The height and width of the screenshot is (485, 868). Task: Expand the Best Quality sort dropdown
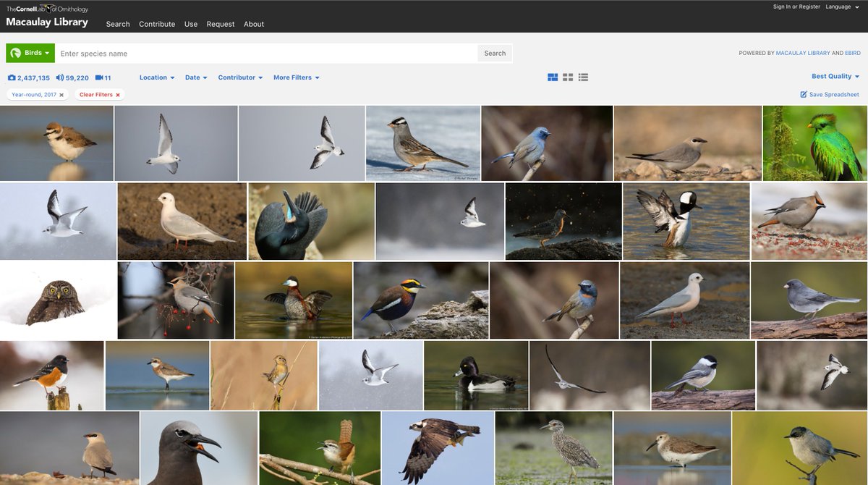click(833, 75)
